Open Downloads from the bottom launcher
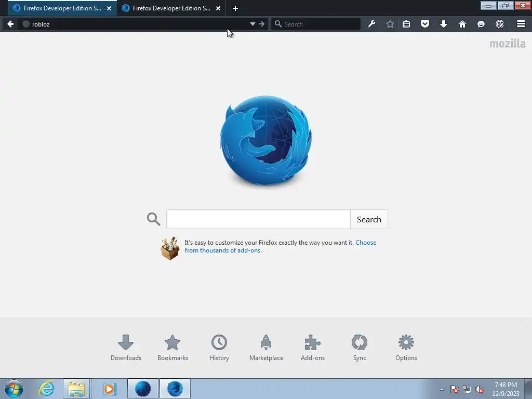Screen dimensions: 532x399 pyautogui.click(x=126, y=348)
